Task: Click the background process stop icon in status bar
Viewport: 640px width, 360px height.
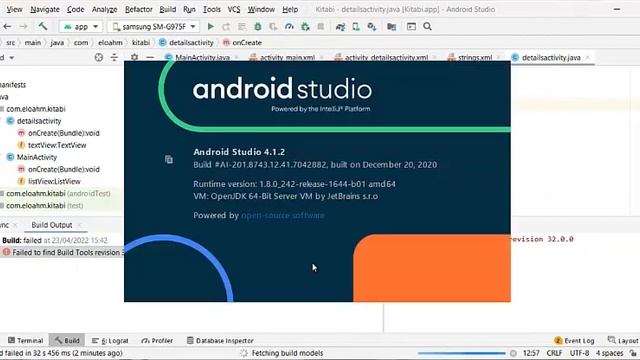Action: [513, 353]
